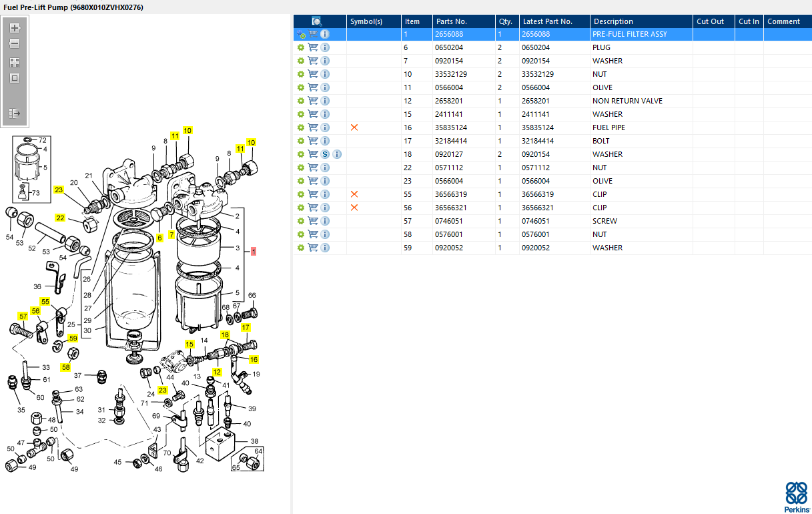This screenshot has height=514, width=812.
Task: Click the Qty. column header
Action: click(505, 21)
